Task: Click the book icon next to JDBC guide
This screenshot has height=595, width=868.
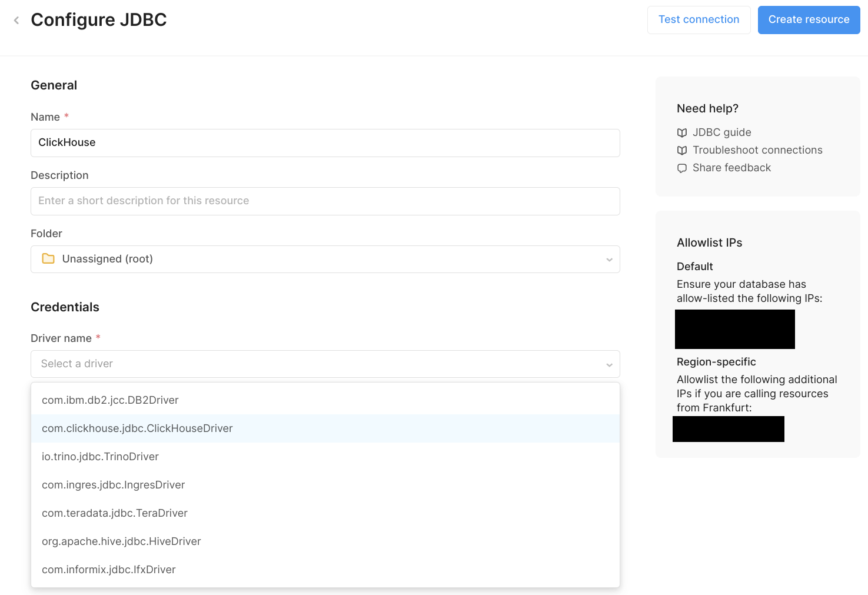Action: tap(682, 133)
